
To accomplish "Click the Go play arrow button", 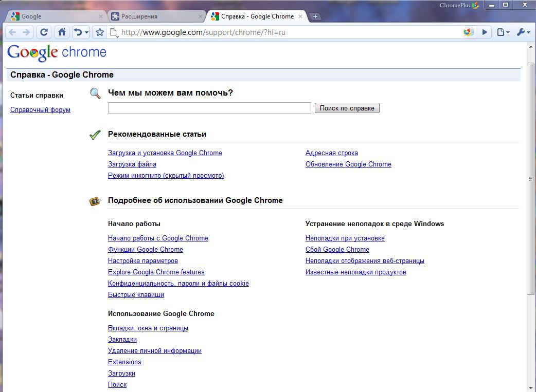I will click(485, 32).
